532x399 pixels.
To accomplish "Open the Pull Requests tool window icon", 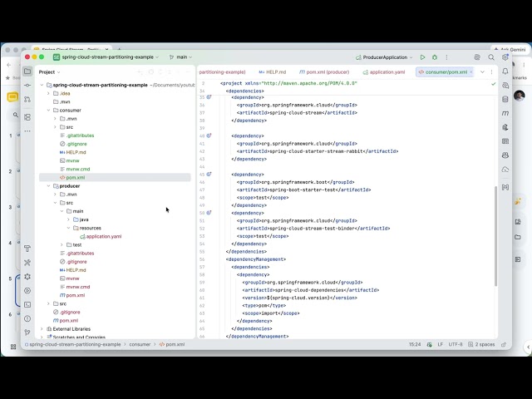I will tap(27, 99).
